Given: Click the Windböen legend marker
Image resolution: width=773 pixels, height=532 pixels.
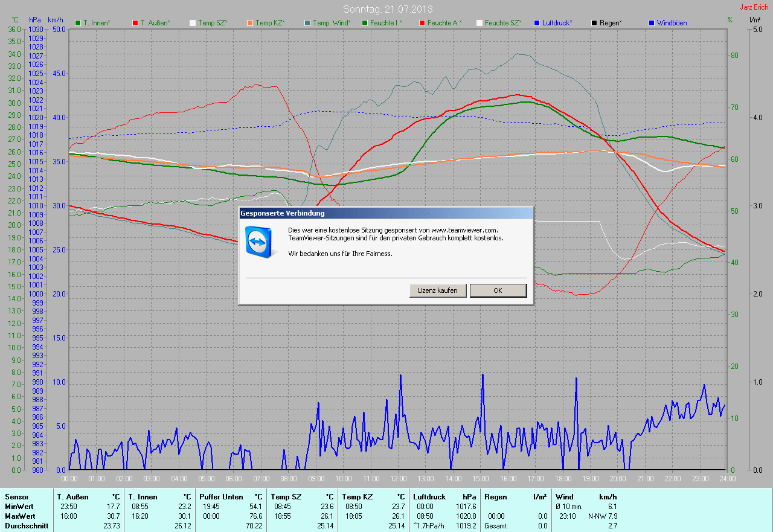Looking at the screenshot, I should pos(652,23).
